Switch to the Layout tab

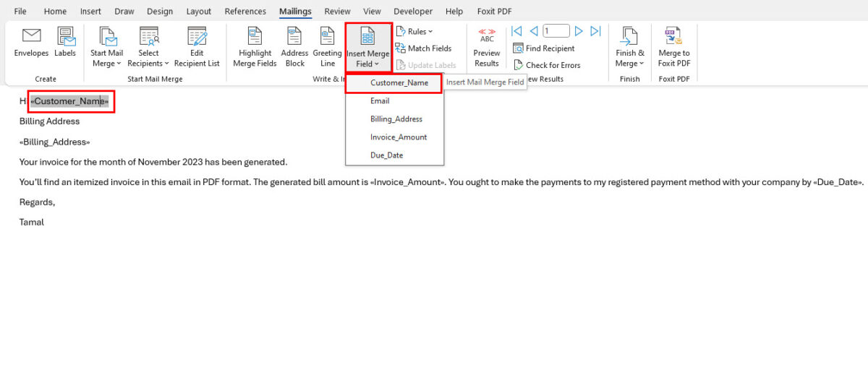199,12
